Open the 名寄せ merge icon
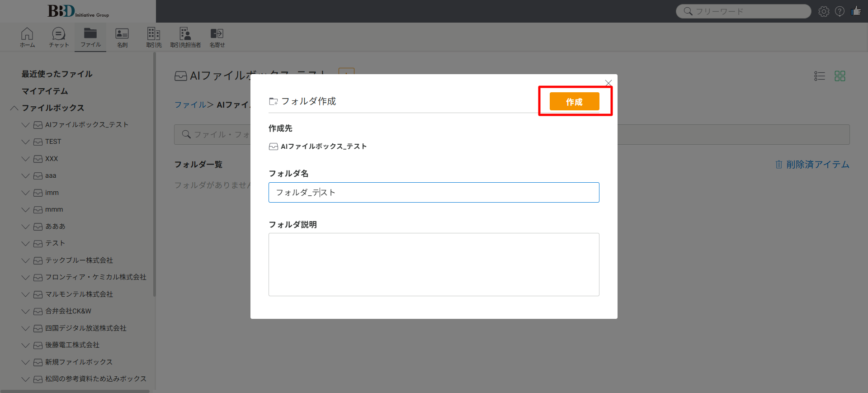Viewport: 868px width, 393px height. coord(217,37)
